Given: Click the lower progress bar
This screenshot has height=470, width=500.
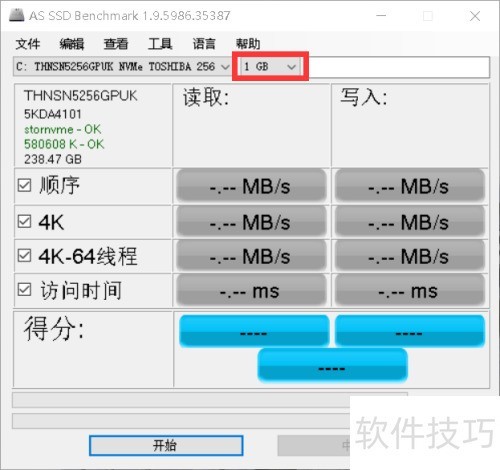Looking at the screenshot, I should (x=181, y=421).
